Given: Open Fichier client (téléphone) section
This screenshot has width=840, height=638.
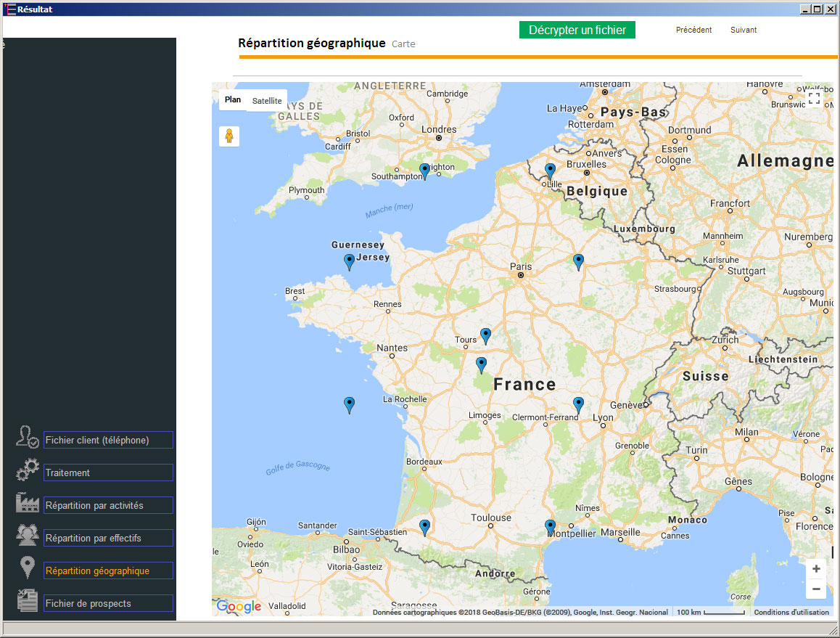Looking at the screenshot, I should point(108,440).
